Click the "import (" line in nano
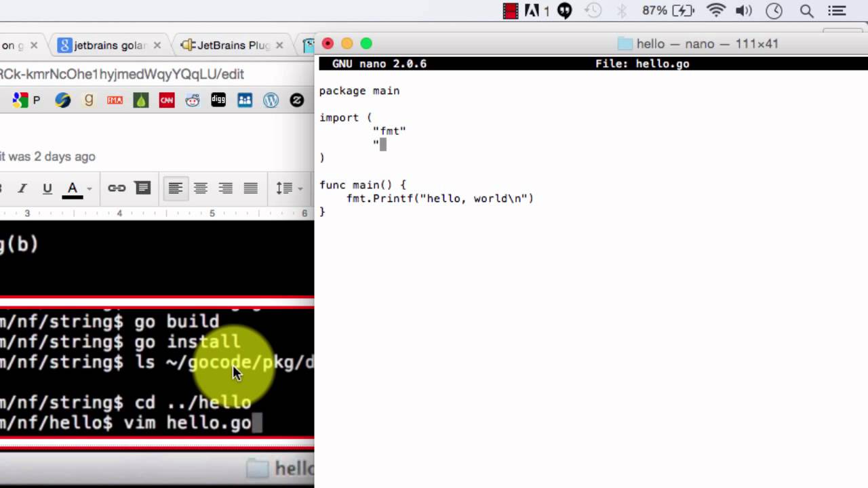The width and height of the screenshot is (868, 488). tap(346, 118)
